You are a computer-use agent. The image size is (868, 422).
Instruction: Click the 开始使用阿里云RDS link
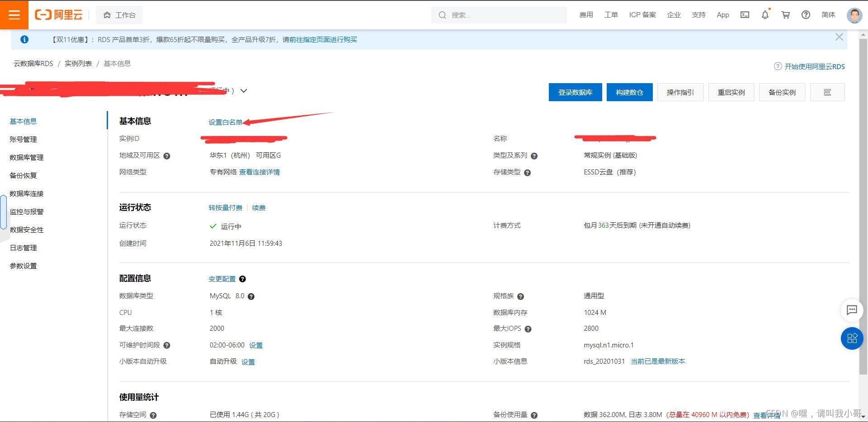(x=815, y=66)
